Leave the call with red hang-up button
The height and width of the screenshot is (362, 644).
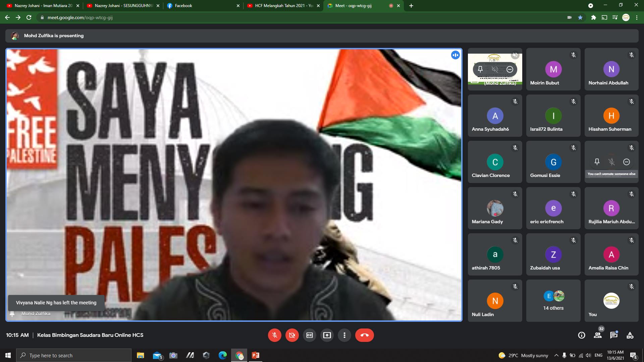coord(364,335)
